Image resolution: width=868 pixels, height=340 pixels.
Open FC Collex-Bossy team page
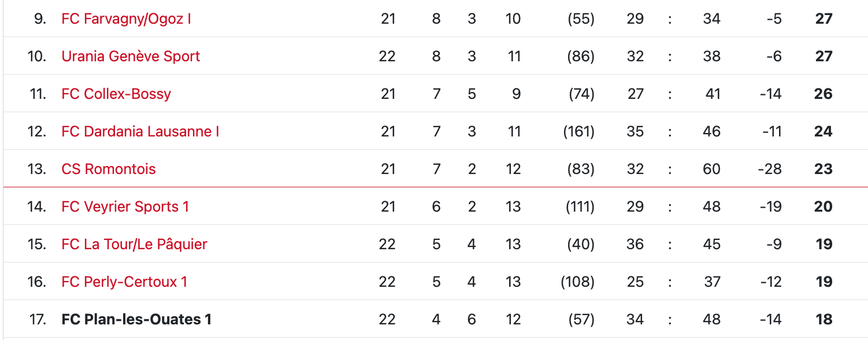116,94
